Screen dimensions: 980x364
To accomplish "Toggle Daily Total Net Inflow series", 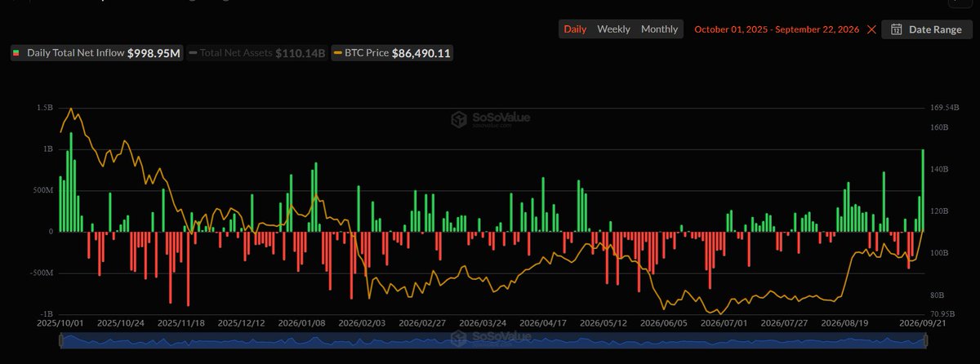I will tap(96, 53).
